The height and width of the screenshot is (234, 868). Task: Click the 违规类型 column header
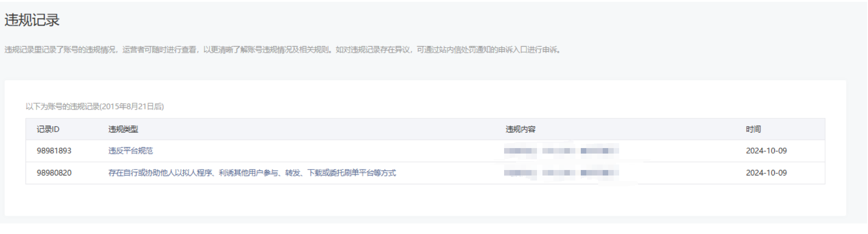pos(123,129)
